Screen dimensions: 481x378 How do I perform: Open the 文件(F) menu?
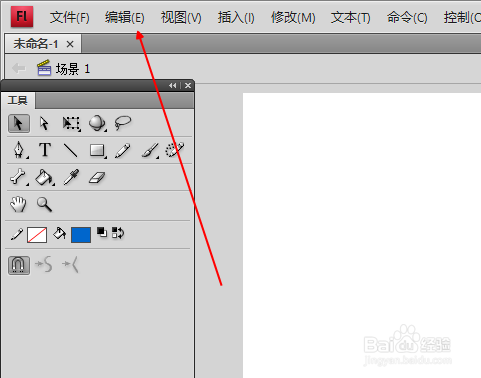(x=70, y=17)
